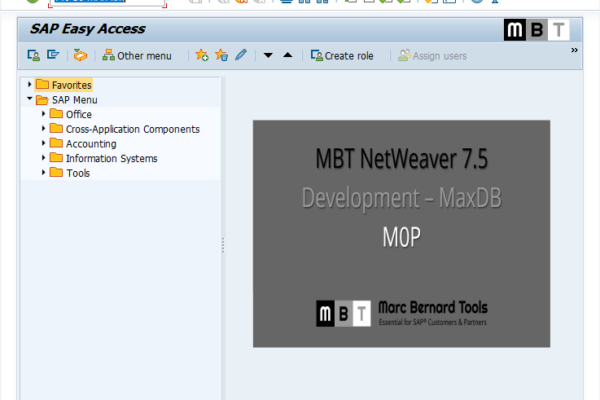Expand the Office folder arrow
Screen dimensions: 600x400
click(44, 114)
